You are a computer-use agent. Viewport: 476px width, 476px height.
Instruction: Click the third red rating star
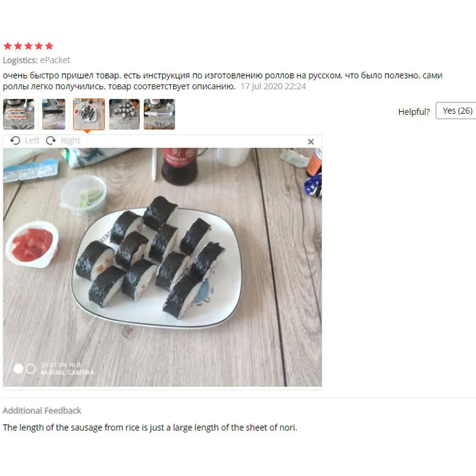point(28,46)
